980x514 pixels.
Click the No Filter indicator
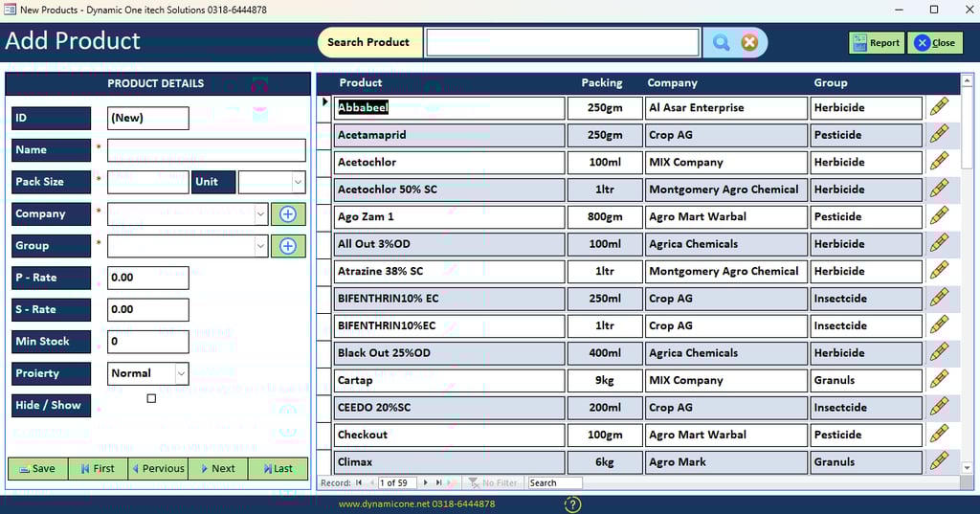(493, 482)
